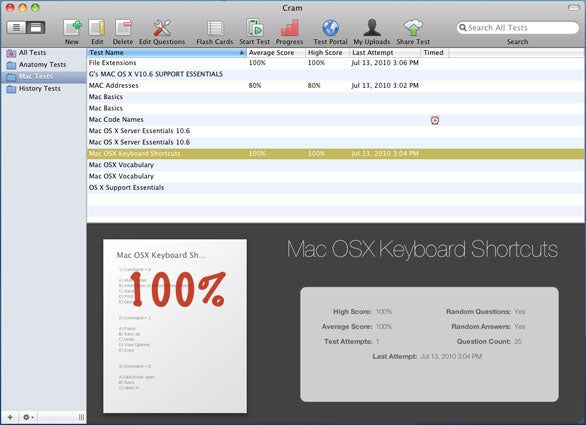Viewport: 586px width, 425px height.
Task: Select Anatomy Tests folder
Action: [x=43, y=65]
